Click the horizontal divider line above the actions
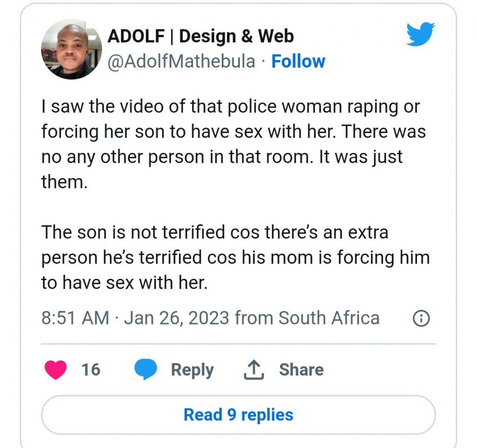The image size is (477, 448). [x=238, y=344]
